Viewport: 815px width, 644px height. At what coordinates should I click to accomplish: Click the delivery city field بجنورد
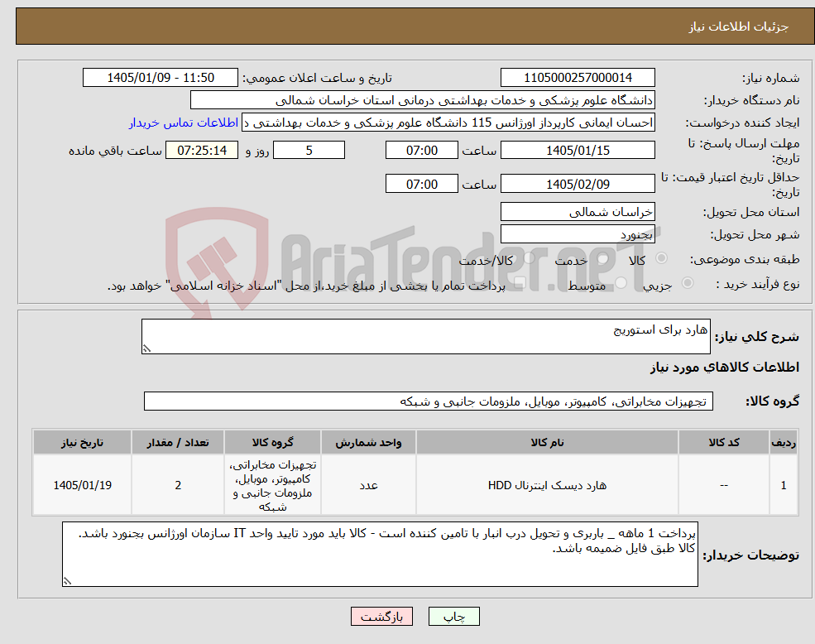pyautogui.click(x=578, y=234)
